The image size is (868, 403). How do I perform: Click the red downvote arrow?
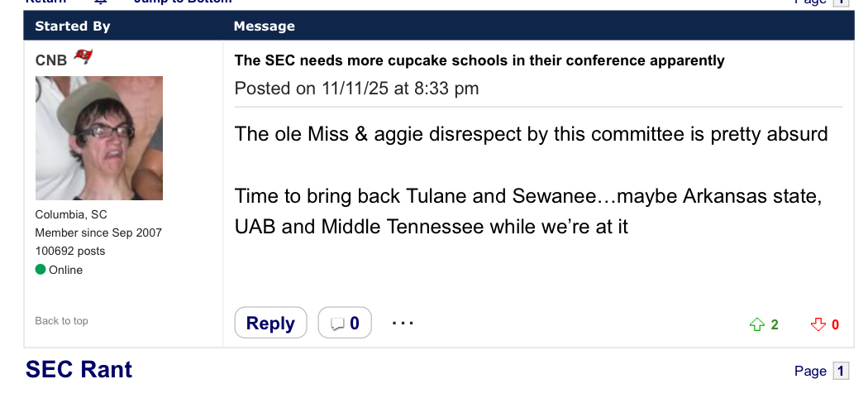click(x=818, y=324)
